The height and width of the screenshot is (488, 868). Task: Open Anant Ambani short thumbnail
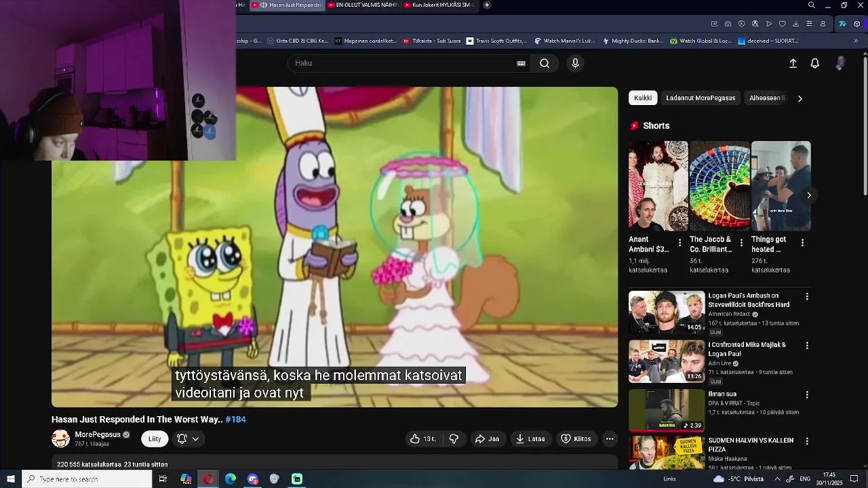tap(658, 186)
